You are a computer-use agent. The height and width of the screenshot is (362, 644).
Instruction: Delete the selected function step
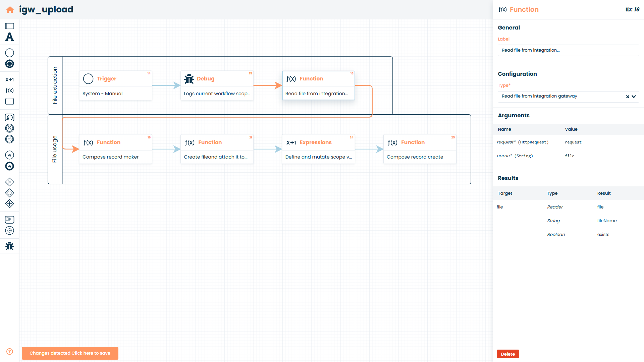[508, 354]
